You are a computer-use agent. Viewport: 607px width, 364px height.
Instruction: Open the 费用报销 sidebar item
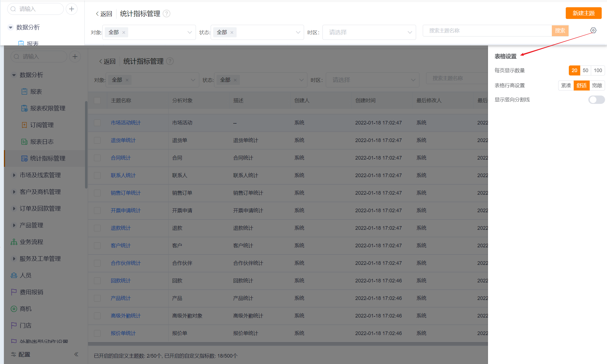pyautogui.click(x=27, y=292)
